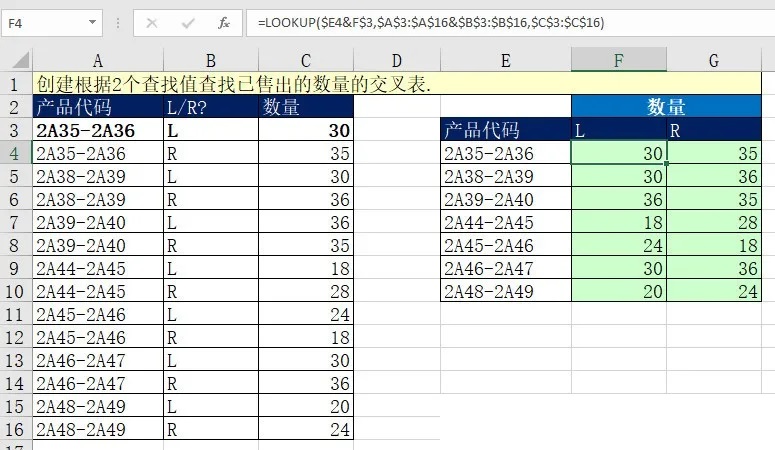775x450 pixels.
Task: Select cell A9 containing 2A44-2A45
Action: 98,268
